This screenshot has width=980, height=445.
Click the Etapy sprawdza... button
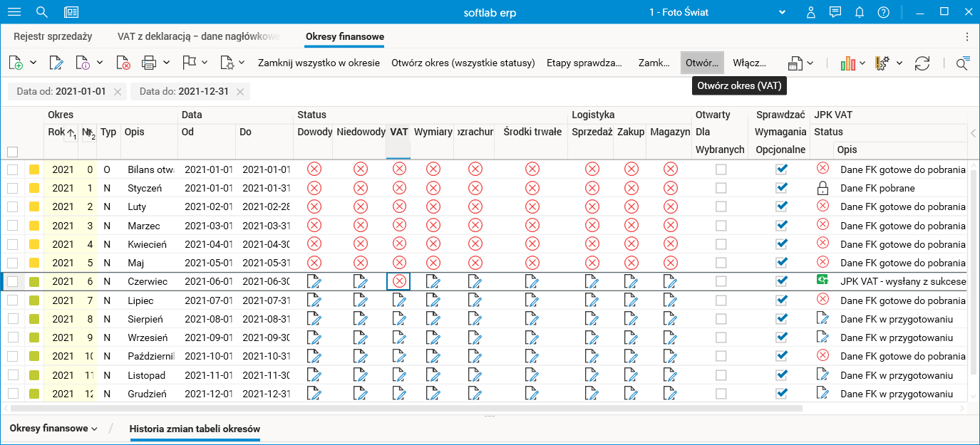pyautogui.click(x=585, y=63)
